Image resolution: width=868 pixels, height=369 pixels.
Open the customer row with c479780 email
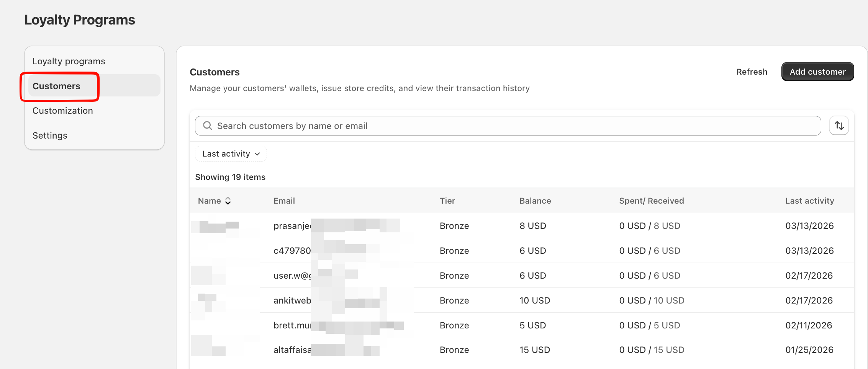pyautogui.click(x=522, y=251)
